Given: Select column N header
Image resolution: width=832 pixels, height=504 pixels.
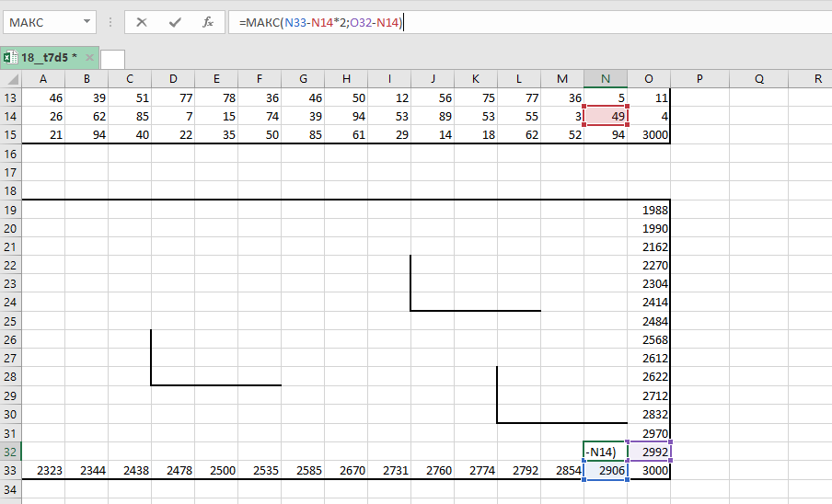Looking at the screenshot, I should pos(606,79).
